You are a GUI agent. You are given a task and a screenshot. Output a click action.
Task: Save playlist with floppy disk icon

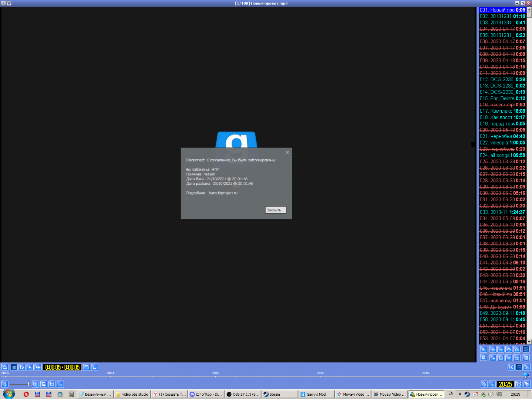pos(526,358)
